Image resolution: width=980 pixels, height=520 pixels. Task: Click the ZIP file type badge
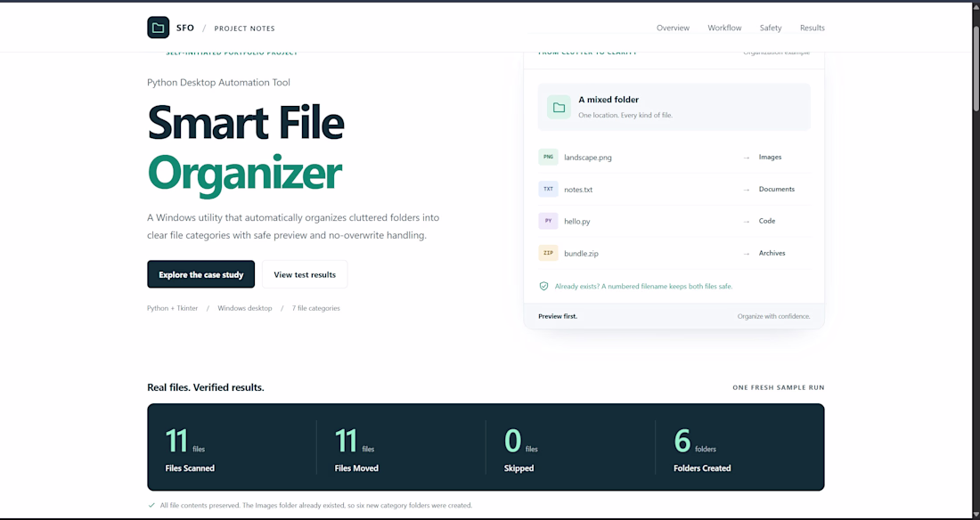[x=548, y=253]
